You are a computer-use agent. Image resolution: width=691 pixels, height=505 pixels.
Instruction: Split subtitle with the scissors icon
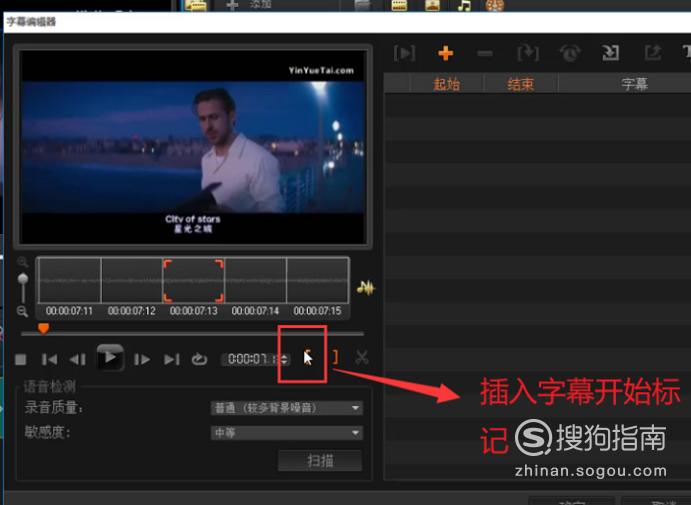coord(362,357)
